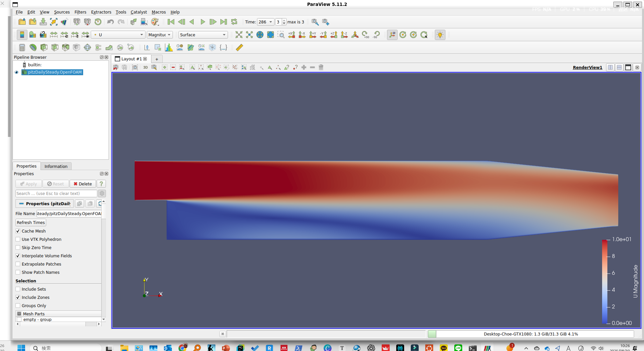The height and width of the screenshot is (351, 644).
Task: Open the Filters menu
Action: [80, 12]
